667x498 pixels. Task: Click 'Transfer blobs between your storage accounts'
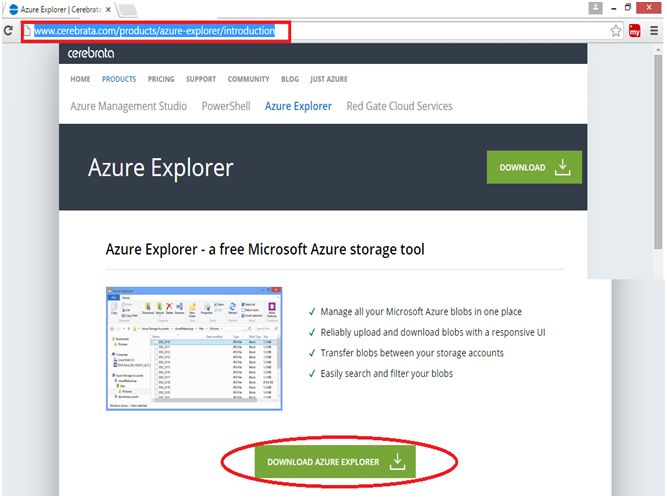coord(412,353)
